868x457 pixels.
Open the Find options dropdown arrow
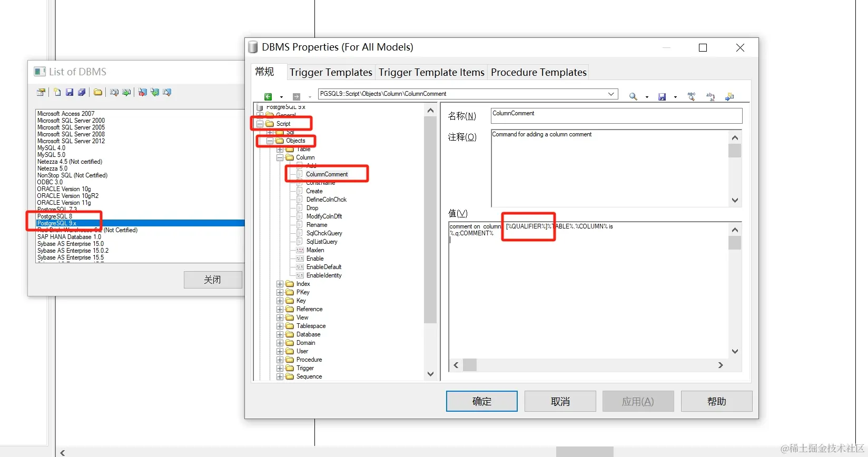click(x=647, y=97)
